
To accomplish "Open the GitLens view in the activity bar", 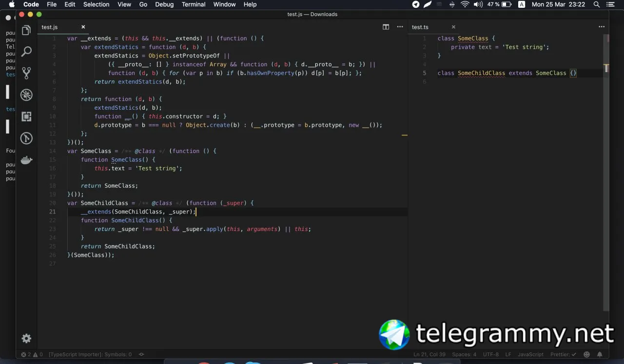I will click(26, 138).
